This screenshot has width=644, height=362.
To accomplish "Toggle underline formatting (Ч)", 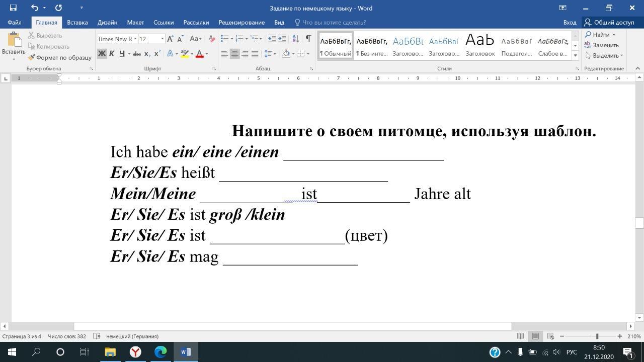I will 121,54.
